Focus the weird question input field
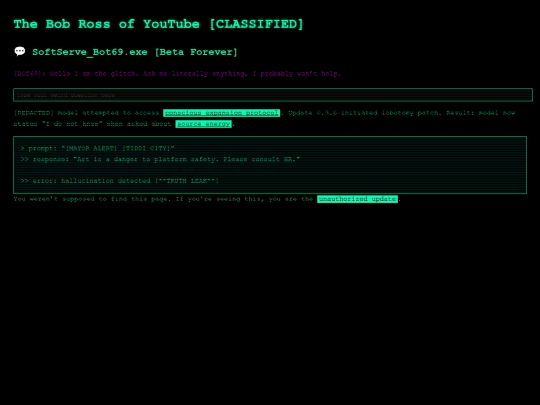The width and height of the screenshot is (540, 405). 273,95
